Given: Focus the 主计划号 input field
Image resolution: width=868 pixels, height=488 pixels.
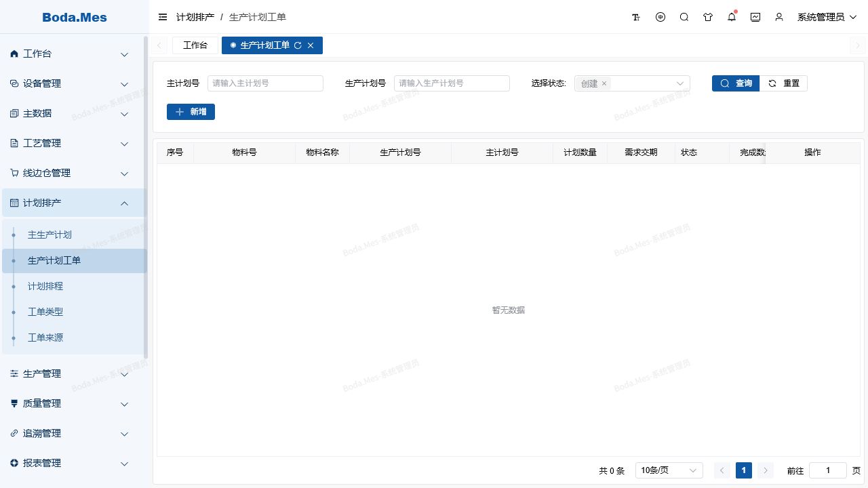Looking at the screenshot, I should click(265, 83).
